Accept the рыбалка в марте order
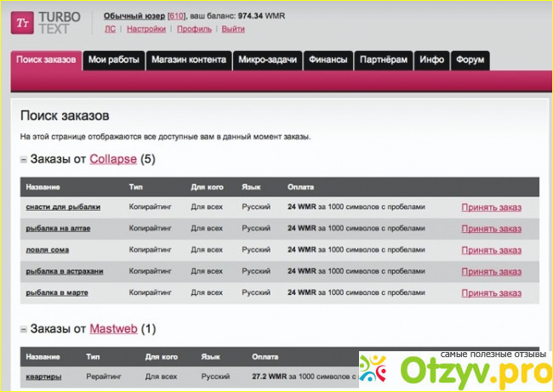Image resolution: width=553 pixels, height=392 pixels. click(x=491, y=293)
